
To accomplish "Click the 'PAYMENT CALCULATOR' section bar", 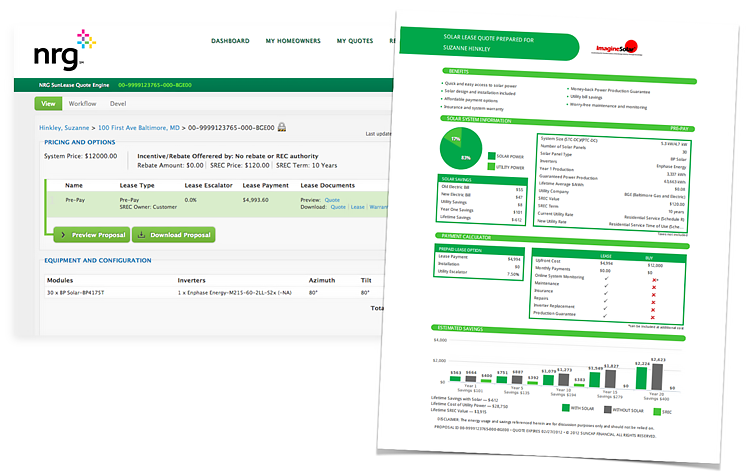I will point(562,241).
